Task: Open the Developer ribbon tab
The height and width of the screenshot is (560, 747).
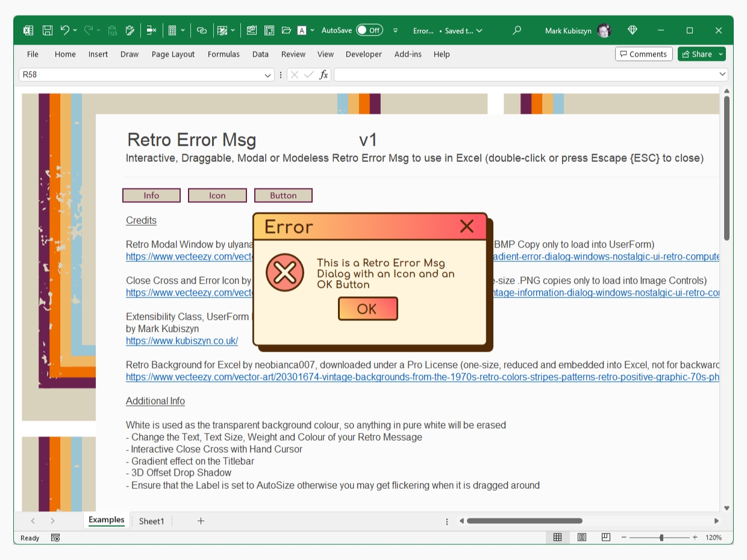Action: [x=363, y=54]
